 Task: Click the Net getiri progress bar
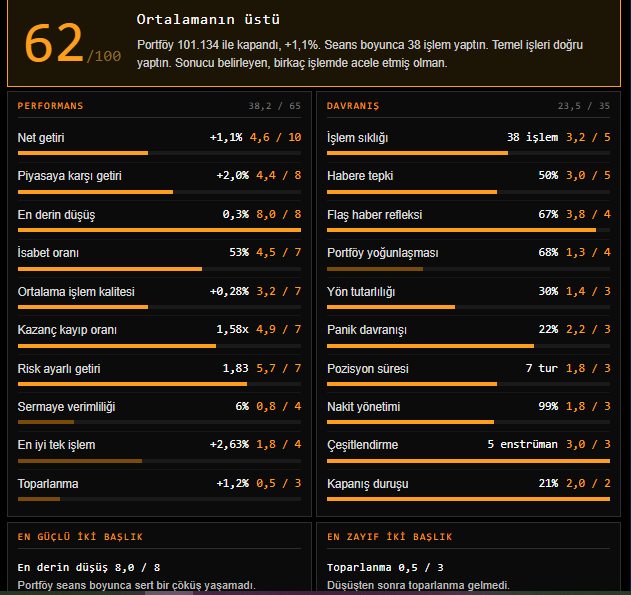(159, 153)
